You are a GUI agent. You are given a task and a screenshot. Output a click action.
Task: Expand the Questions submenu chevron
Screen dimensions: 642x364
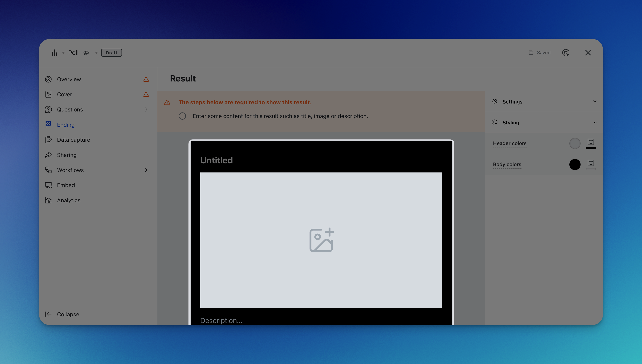[146, 109]
